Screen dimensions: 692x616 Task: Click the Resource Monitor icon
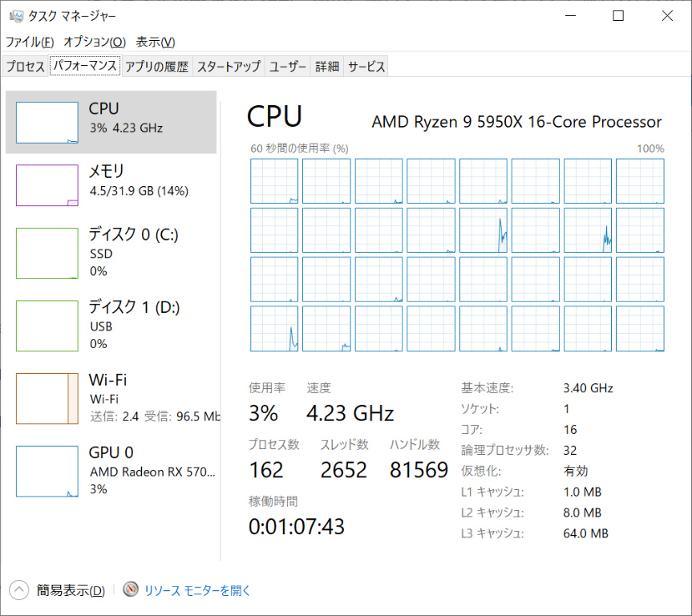(x=131, y=590)
